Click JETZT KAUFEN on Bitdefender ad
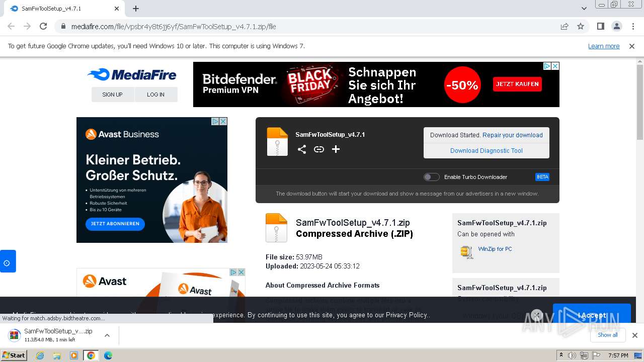Screen dimensions: 644x362 pyautogui.click(x=517, y=84)
